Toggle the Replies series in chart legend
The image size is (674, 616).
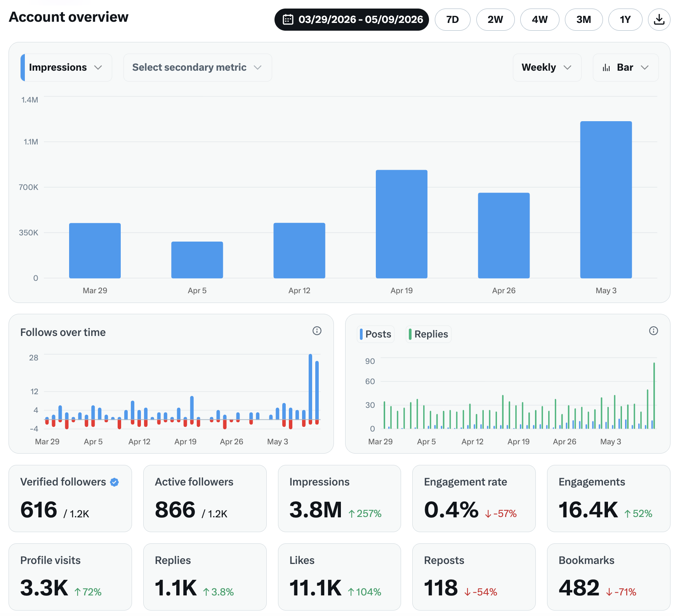pyautogui.click(x=428, y=334)
